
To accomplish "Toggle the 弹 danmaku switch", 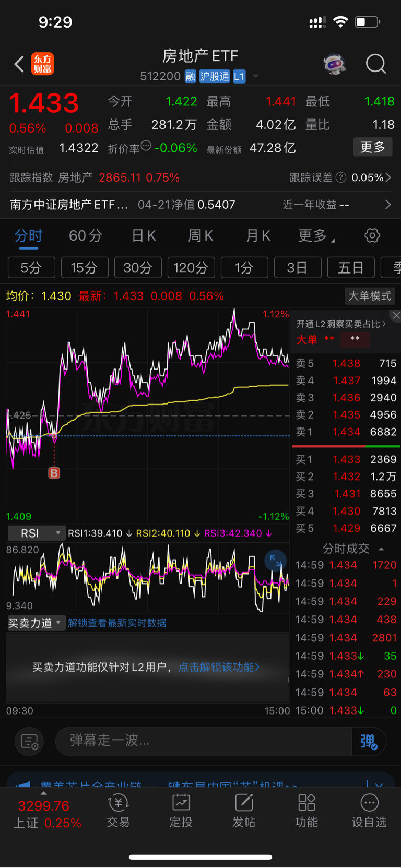I will coord(369,741).
